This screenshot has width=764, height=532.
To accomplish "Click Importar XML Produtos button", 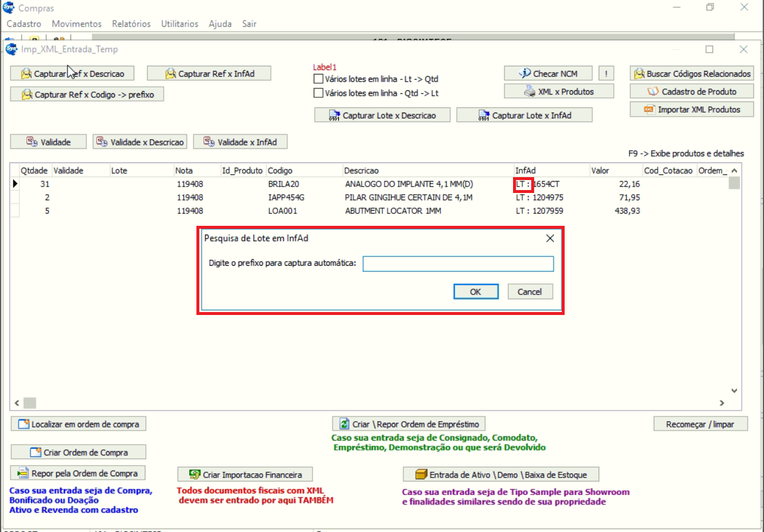I will 692,110.
